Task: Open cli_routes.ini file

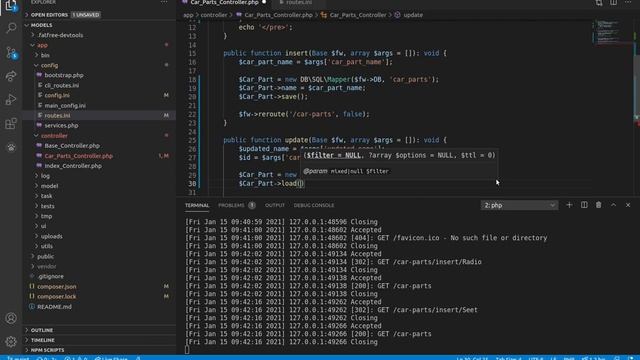Action: click(x=62, y=85)
